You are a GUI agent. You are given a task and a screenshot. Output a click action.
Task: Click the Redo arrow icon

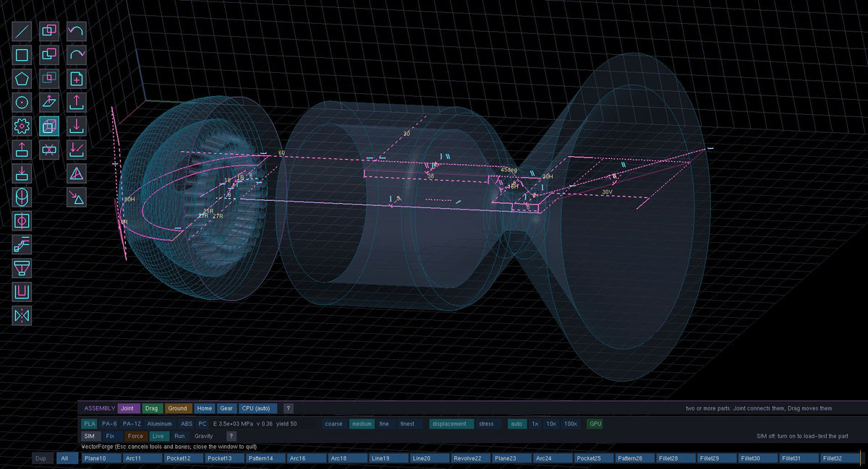click(x=77, y=55)
